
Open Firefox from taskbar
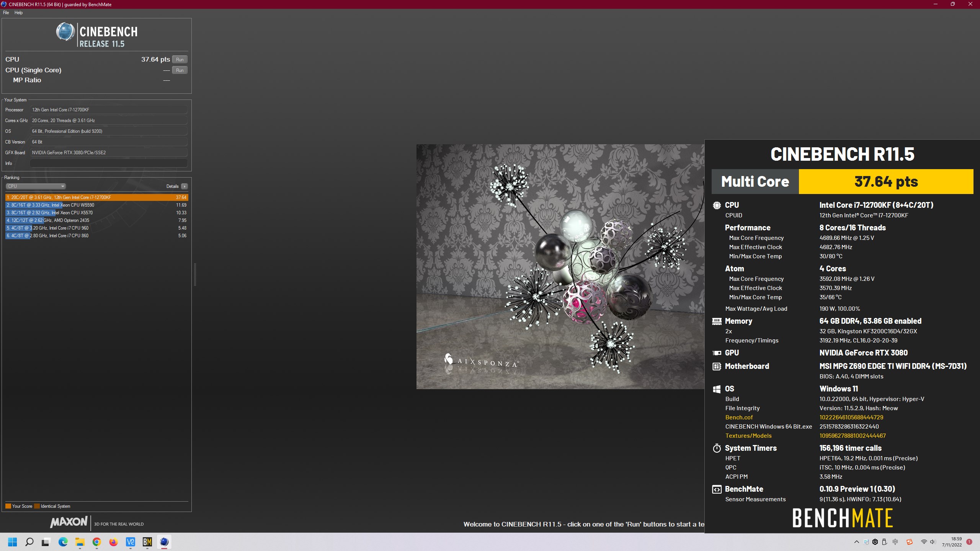113,542
